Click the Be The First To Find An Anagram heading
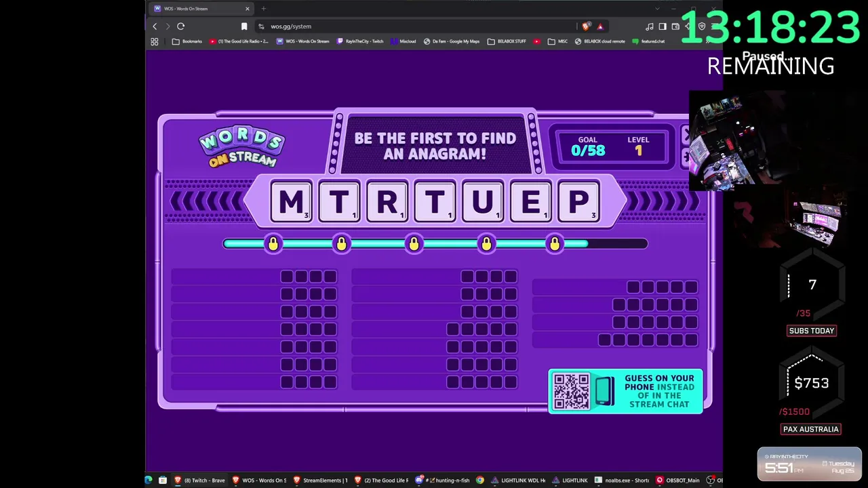Screen dimensions: 868x488 435,146
